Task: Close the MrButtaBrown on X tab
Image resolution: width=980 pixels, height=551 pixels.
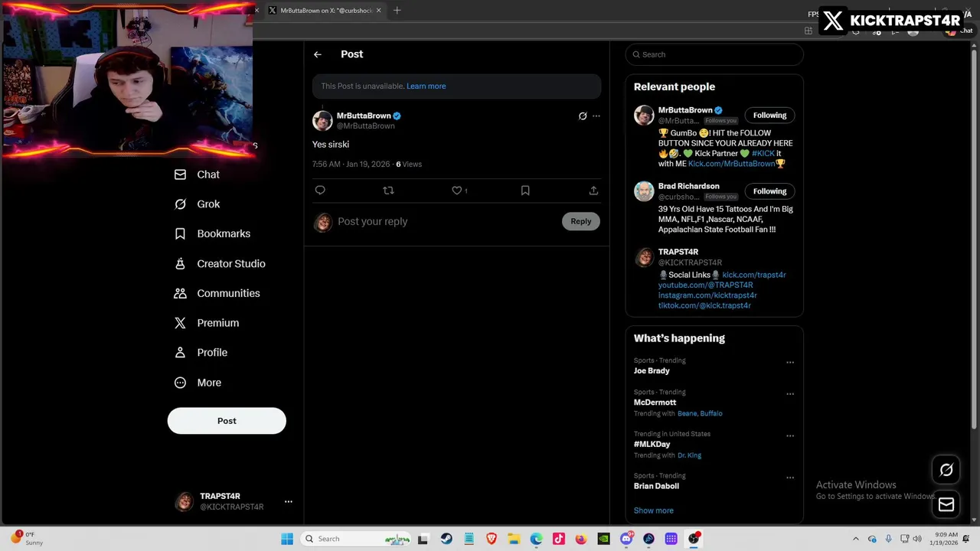Action: [378, 11]
